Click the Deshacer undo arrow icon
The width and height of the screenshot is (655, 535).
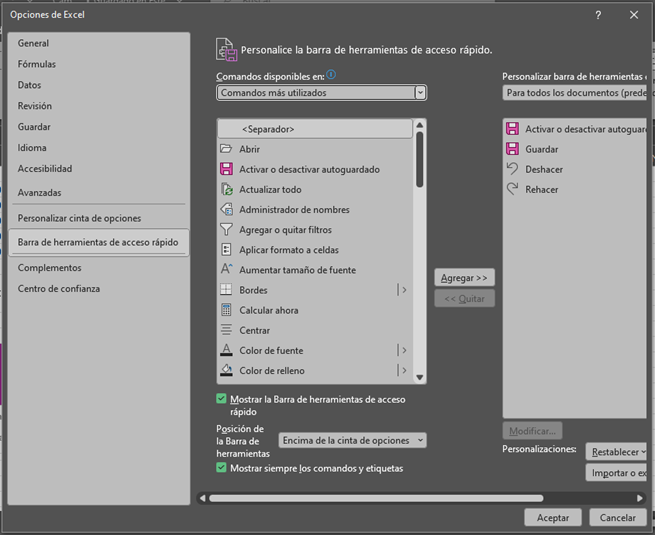point(513,169)
